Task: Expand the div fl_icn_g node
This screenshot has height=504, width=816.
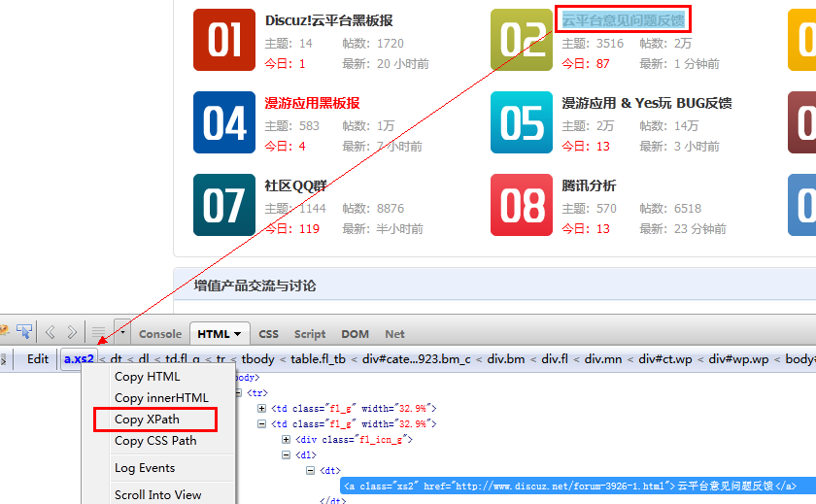Action: pyautogui.click(x=286, y=440)
